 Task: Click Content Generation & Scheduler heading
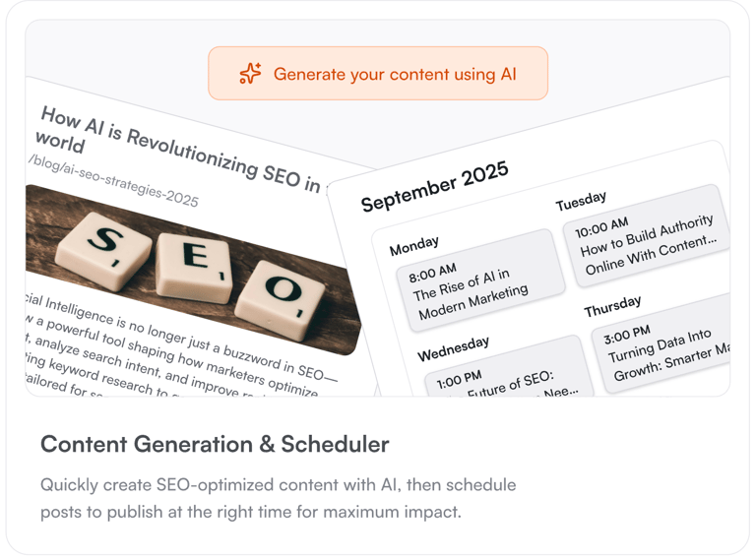tap(215, 444)
